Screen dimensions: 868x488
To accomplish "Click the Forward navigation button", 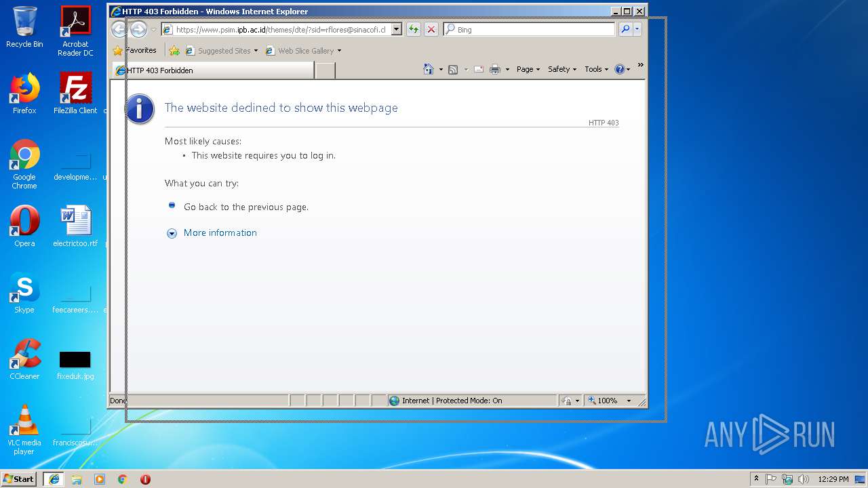I will (138, 29).
